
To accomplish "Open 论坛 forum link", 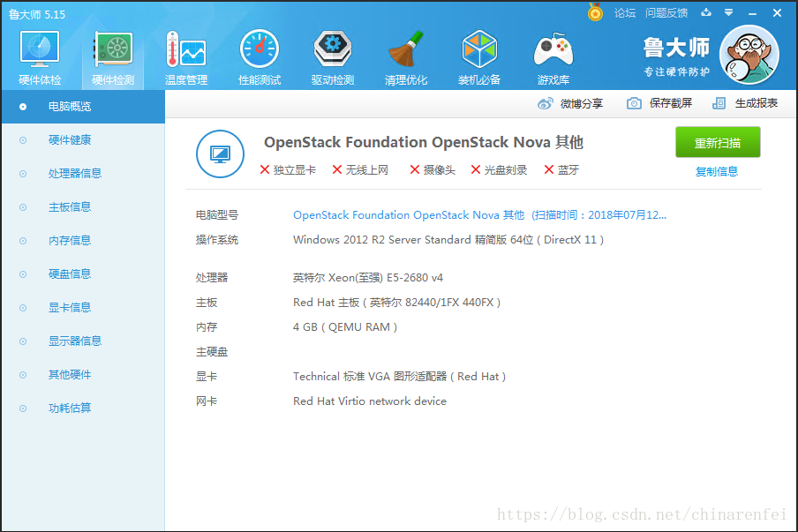I will point(625,13).
